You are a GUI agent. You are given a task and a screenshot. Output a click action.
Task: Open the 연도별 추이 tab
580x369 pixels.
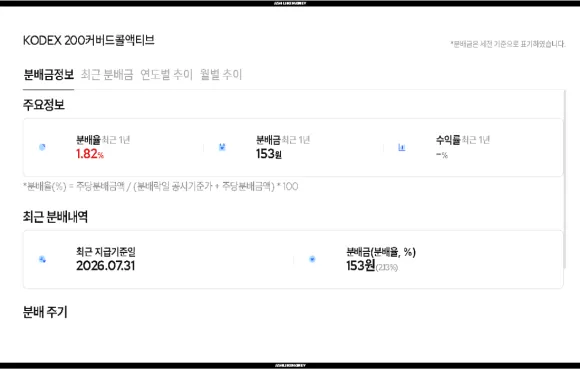point(166,75)
